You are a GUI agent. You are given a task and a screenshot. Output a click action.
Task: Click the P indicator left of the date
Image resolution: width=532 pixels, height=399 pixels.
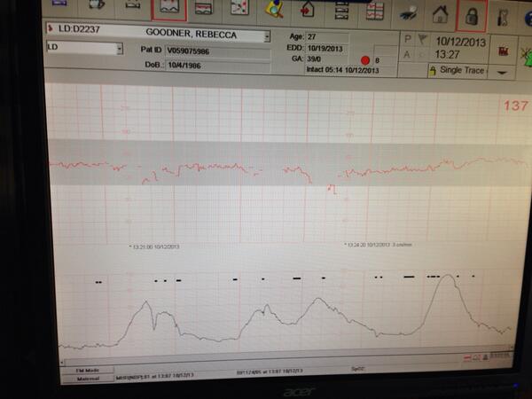[x=408, y=39]
